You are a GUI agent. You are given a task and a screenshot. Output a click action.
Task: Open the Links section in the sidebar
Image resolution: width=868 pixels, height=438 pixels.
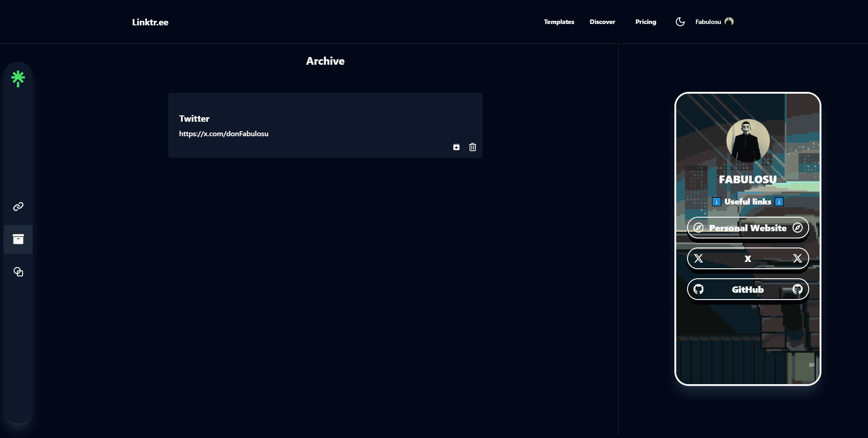(x=18, y=206)
